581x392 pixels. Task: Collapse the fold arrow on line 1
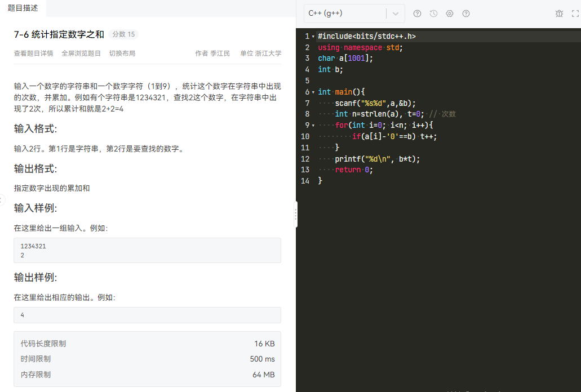point(313,36)
